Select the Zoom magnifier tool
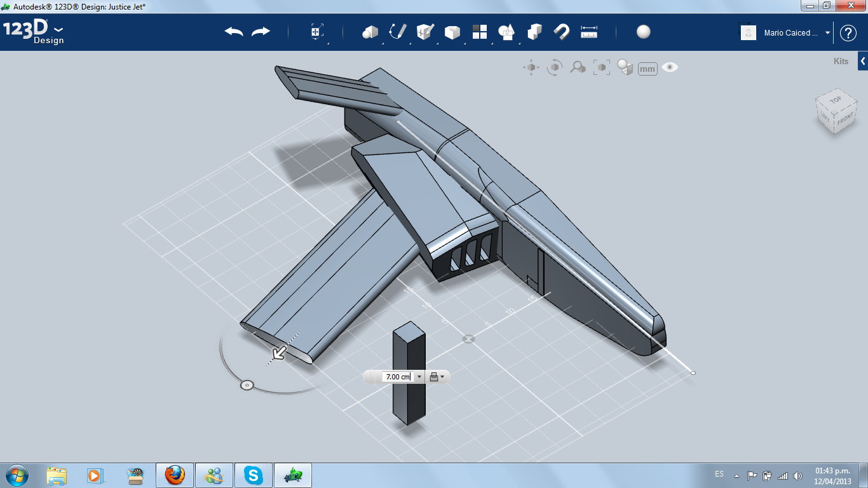The image size is (868, 488). (x=578, y=67)
